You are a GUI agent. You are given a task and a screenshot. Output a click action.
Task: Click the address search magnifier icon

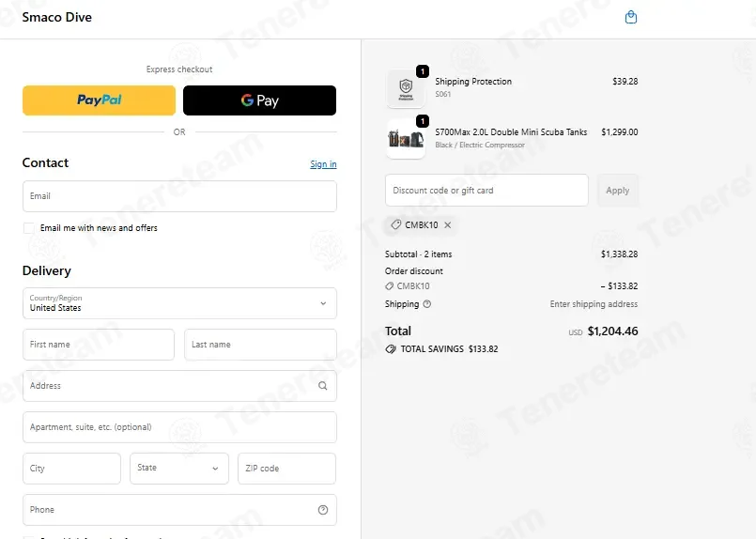(x=322, y=386)
